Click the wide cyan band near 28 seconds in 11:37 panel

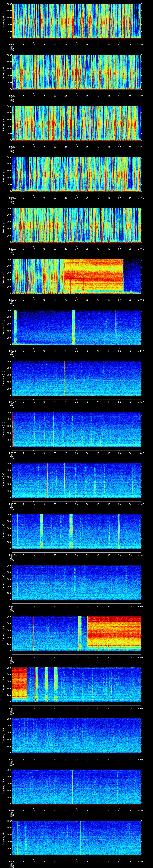pos(74,327)
